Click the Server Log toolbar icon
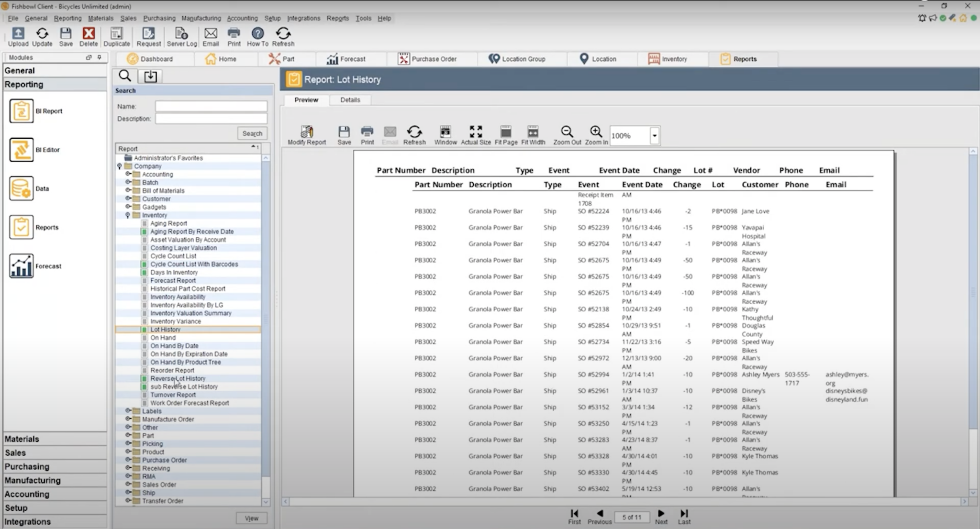 (181, 36)
